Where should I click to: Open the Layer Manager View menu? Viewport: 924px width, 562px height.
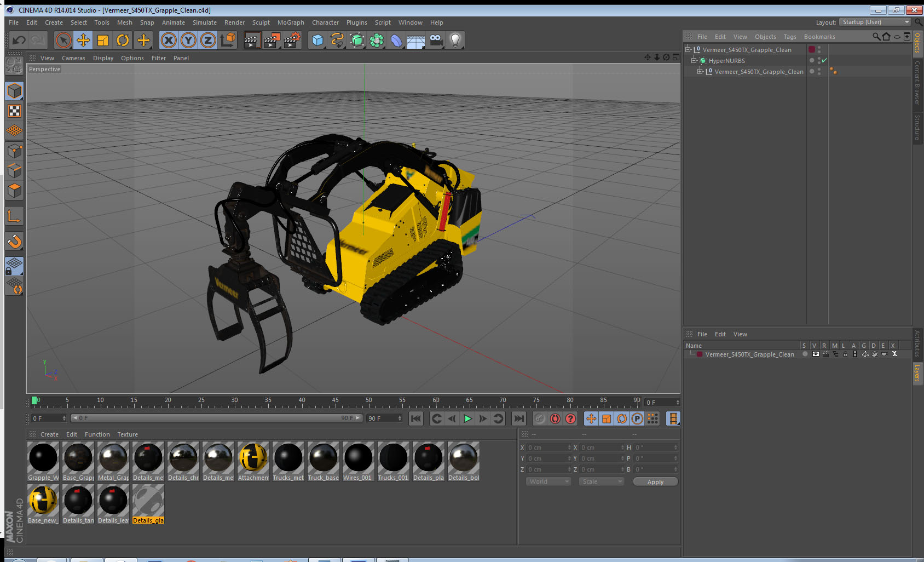[x=740, y=334]
